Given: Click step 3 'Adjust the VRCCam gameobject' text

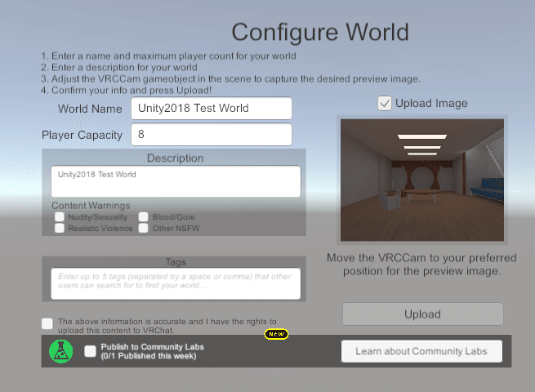Looking at the screenshot, I should 230,79.
